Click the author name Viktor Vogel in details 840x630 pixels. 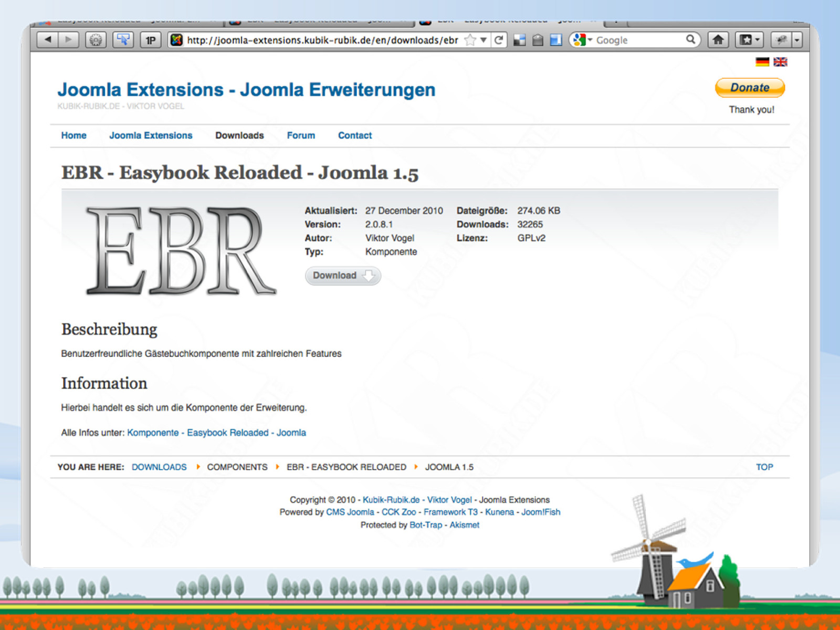(x=390, y=238)
